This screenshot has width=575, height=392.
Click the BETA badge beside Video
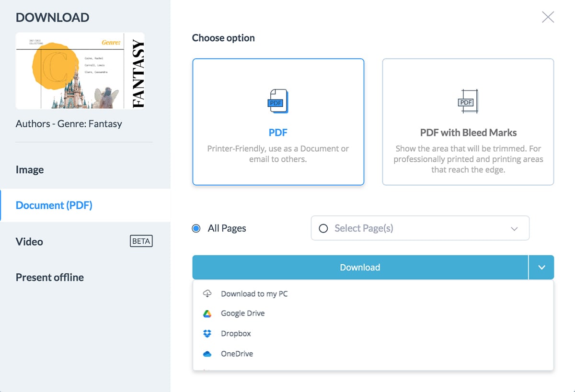(141, 241)
